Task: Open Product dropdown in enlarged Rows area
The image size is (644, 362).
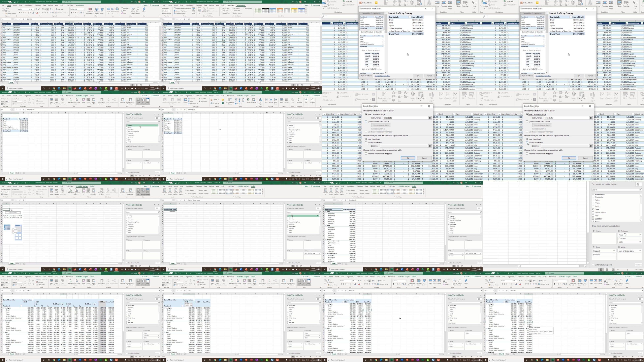Action: pyautogui.click(x=614, y=251)
